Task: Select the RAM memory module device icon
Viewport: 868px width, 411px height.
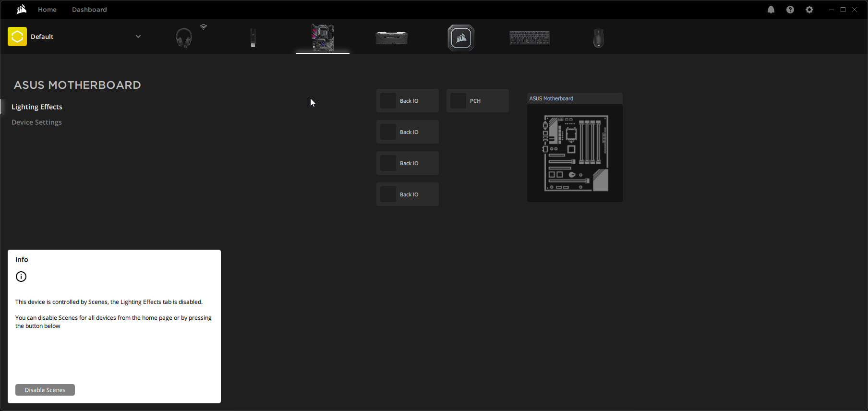Action: [391, 37]
